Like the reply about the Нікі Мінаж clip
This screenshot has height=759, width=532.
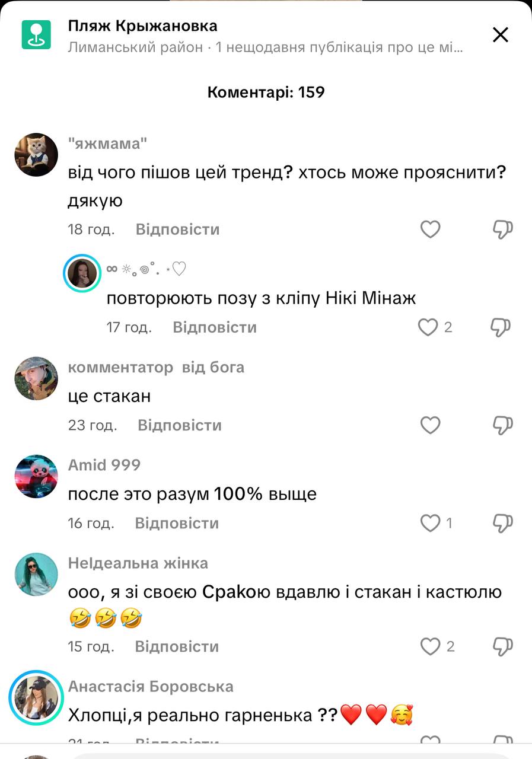tap(428, 327)
